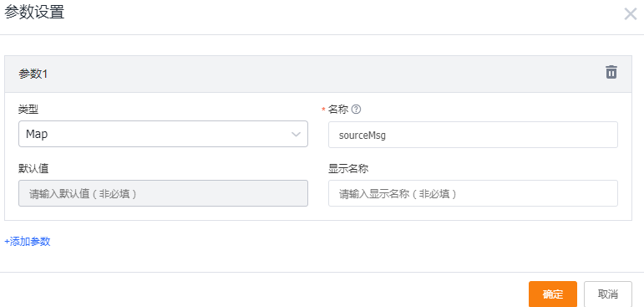644x307 pixels.
Task: Click the +添加参数 link
Action: (28, 242)
